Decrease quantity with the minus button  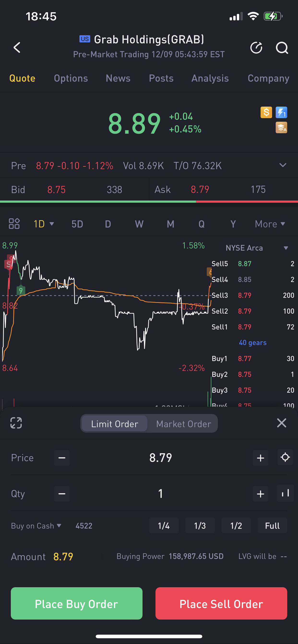(62, 494)
